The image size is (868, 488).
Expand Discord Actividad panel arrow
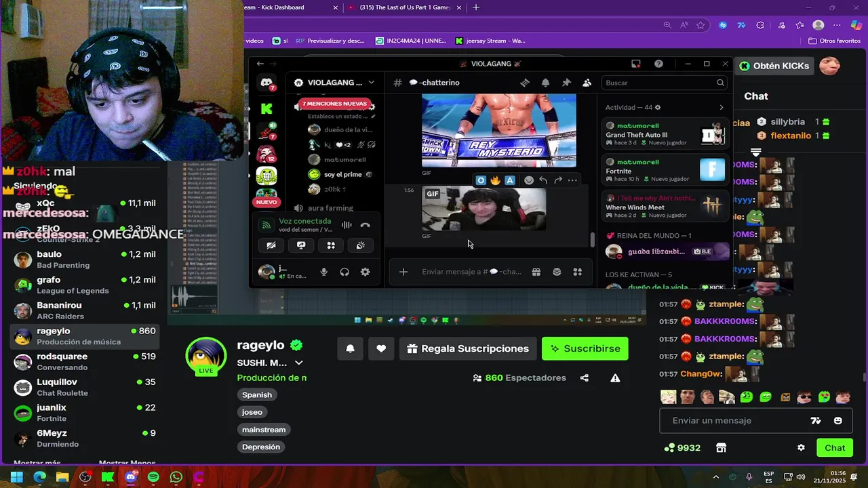(x=721, y=108)
